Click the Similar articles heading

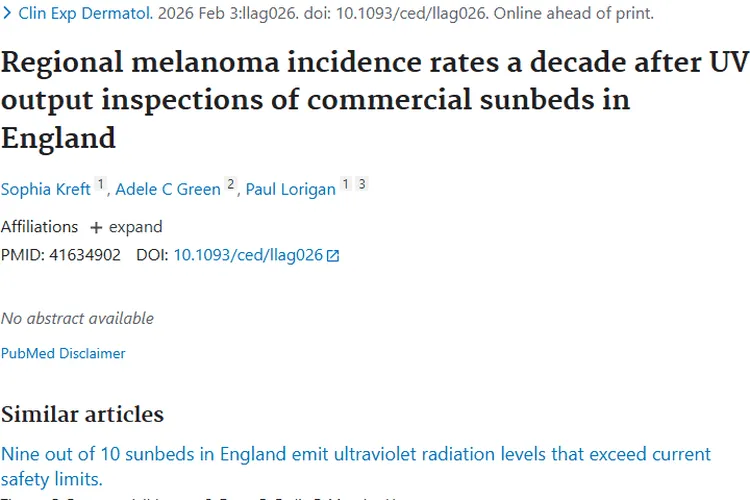pos(82,414)
